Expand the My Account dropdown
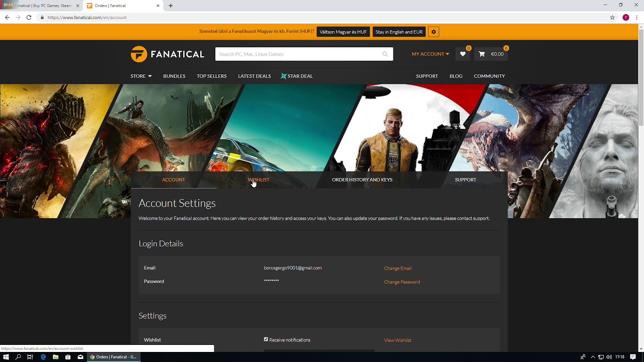Viewport: 644px width, 362px height. (x=430, y=54)
